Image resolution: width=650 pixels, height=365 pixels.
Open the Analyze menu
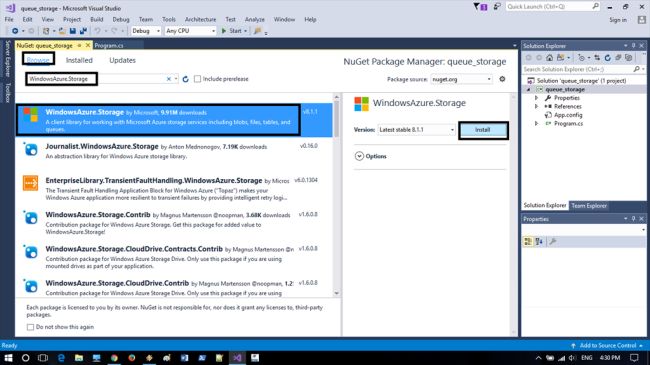pos(255,19)
